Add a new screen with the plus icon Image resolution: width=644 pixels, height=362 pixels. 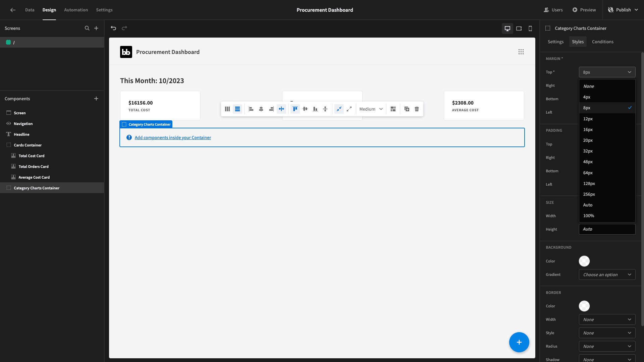click(96, 28)
